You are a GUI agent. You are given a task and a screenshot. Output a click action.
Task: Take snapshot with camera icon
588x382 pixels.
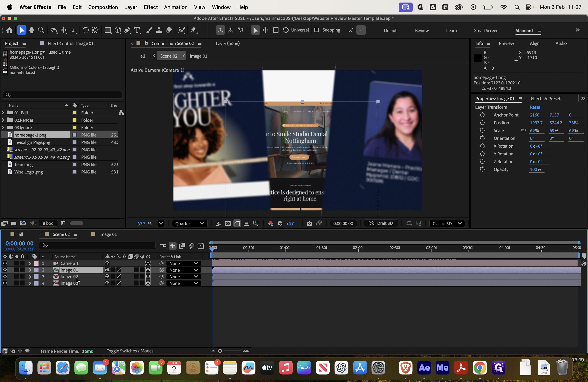[x=309, y=224]
